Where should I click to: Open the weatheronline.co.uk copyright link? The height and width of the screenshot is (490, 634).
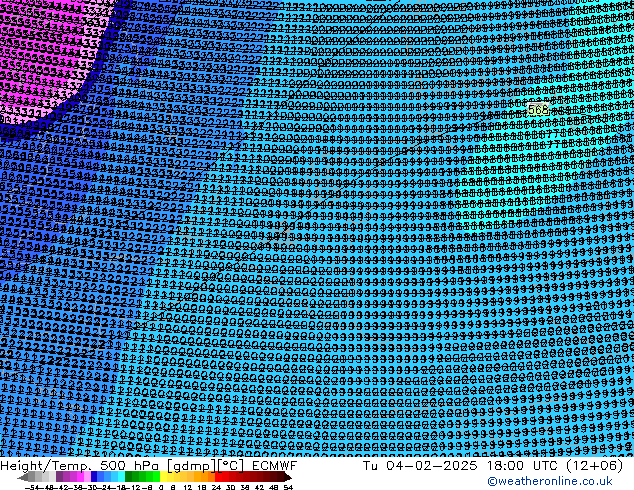549,481
